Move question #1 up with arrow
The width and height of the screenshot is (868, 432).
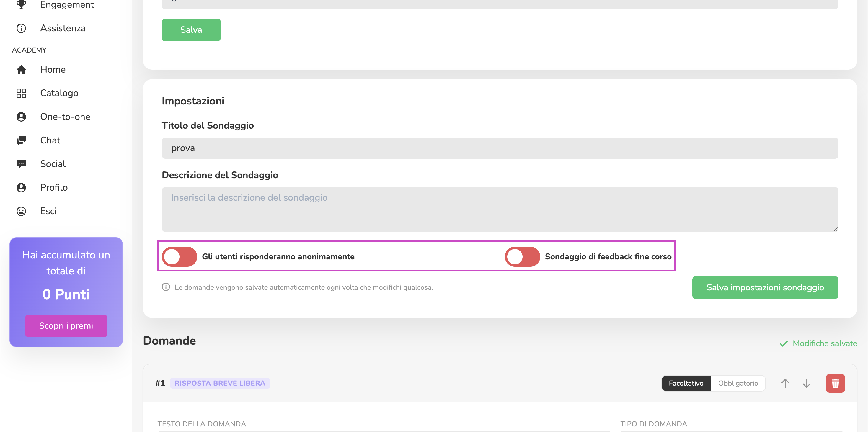[785, 383]
